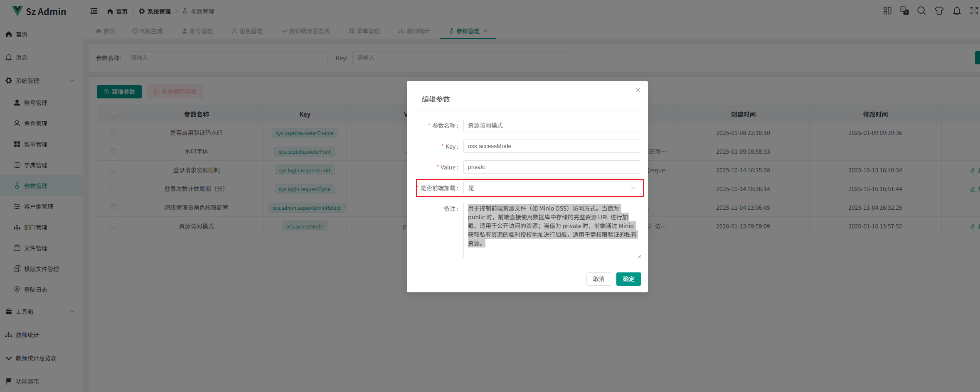The height and width of the screenshot is (392, 980).
Task: Click the 取消 button in dialog
Action: click(x=598, y=279)
